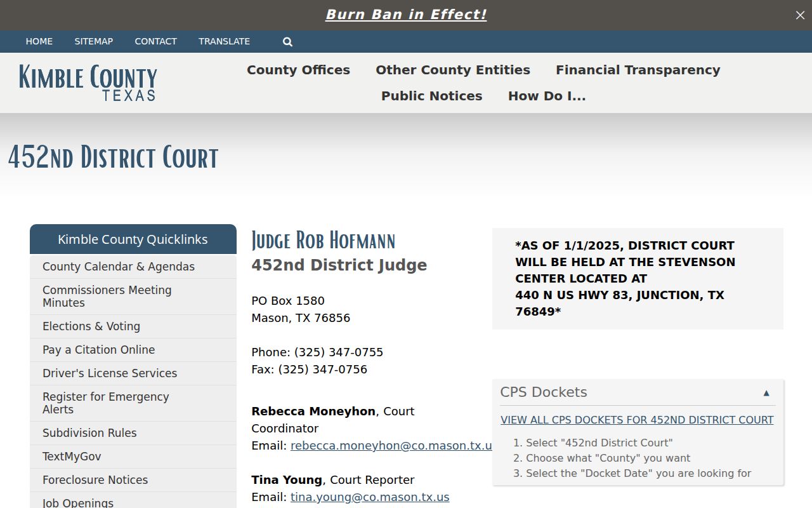Screen dimensions: 812x508
Task: Select TRANSLATE in the top bar
Action: pos(224,41)
